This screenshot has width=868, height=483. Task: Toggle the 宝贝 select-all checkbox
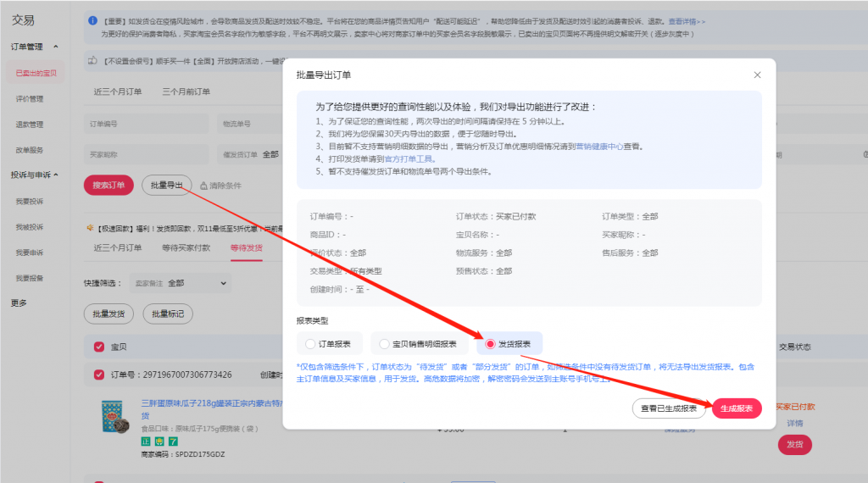[x=99, y=347]
